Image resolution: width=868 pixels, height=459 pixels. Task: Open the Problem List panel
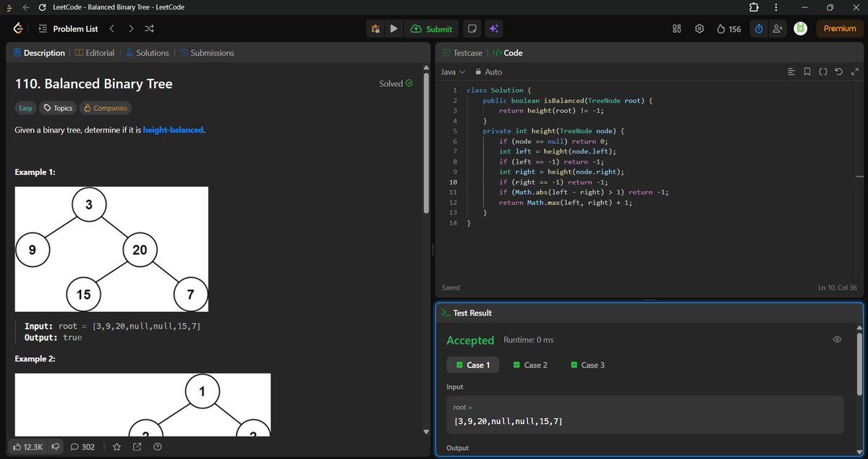click(67, 29)
